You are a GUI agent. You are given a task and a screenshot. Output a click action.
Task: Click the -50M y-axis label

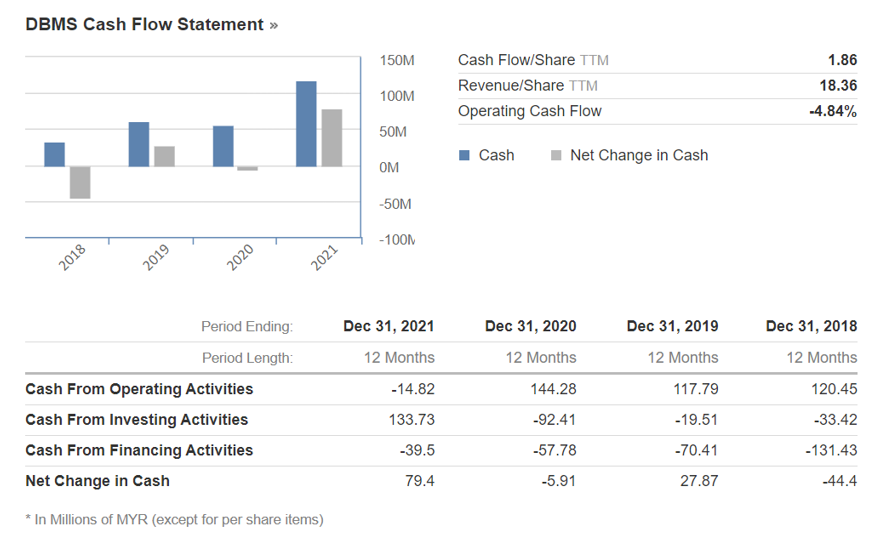coord(395,204)
